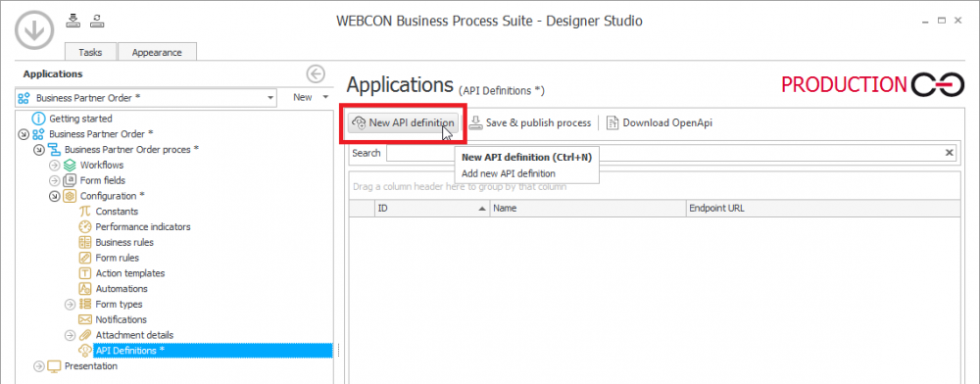The width and height of the screenshot is (980, 384).
Task: Click the New API definition button
Action: point(403,123)
